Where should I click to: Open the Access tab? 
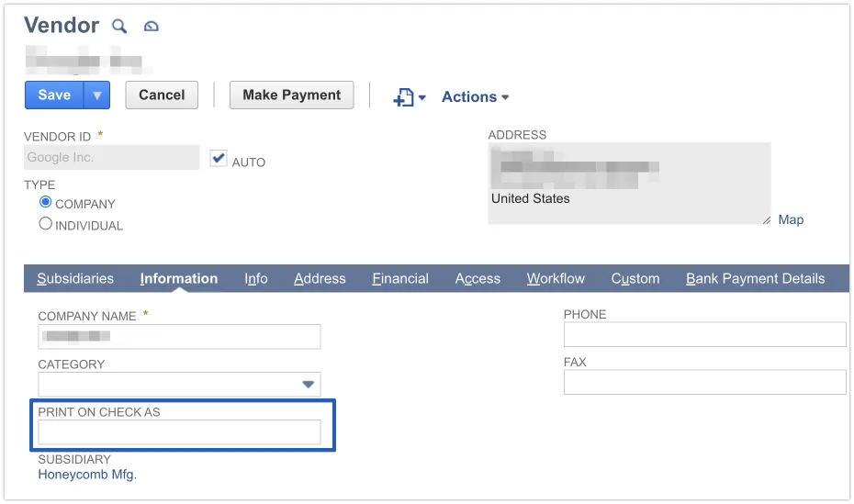click(x=478, y=279)
